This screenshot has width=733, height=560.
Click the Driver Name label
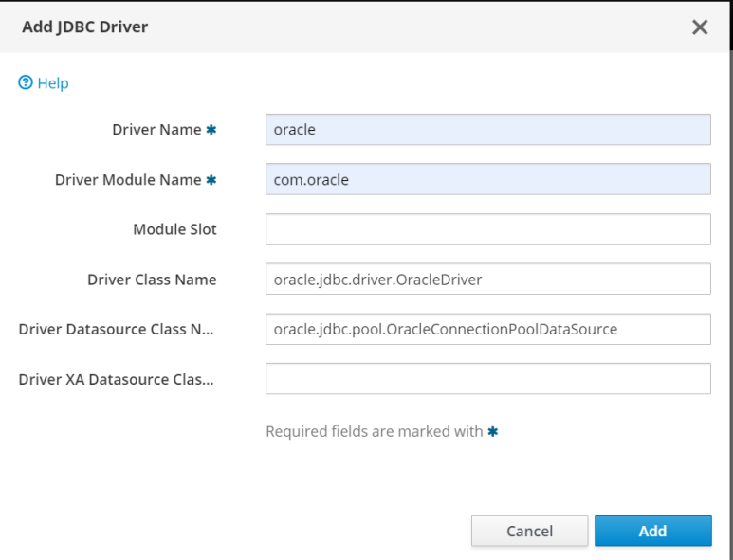pyautogui.click(x=156, y=130)
